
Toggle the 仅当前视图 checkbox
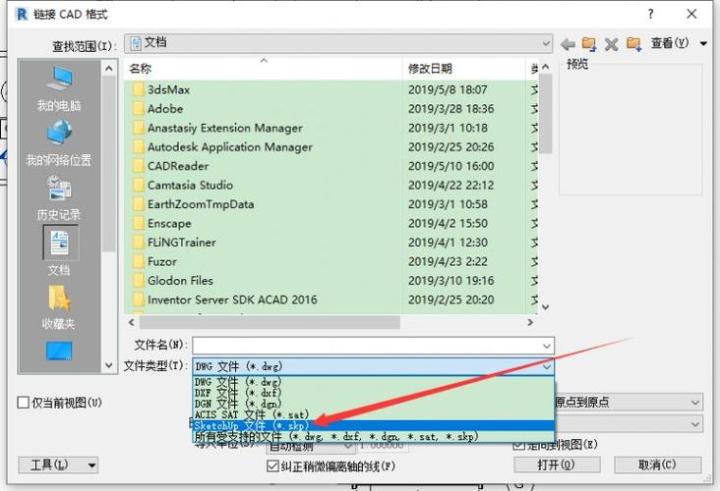[23, 402]
